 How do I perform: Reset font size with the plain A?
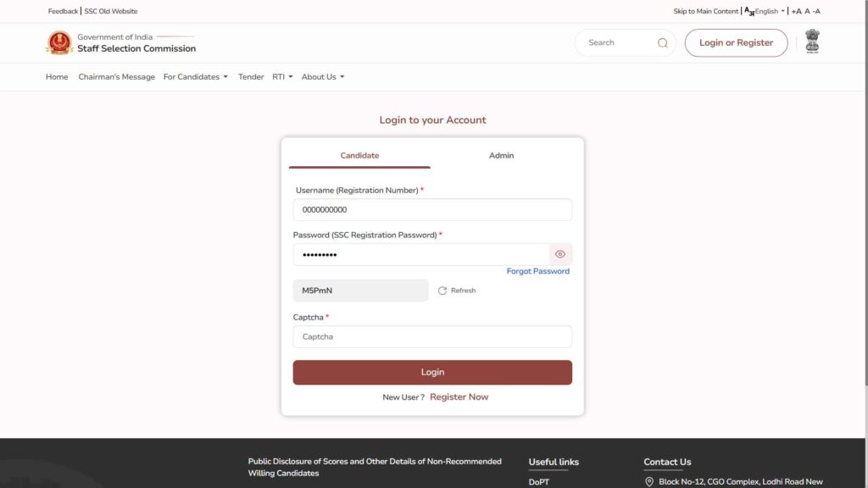click(x=807, y=12)
